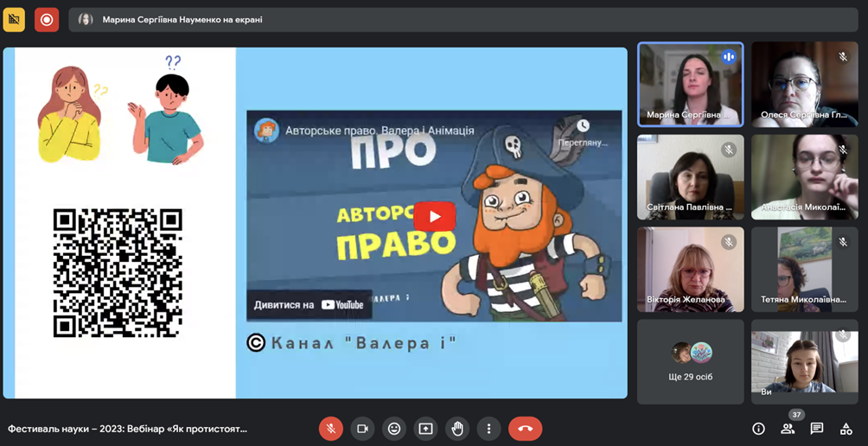Leave the call with the red hang-up button
Image resolution: width=868 pixels, height=446 pixels.
[525, 428]
